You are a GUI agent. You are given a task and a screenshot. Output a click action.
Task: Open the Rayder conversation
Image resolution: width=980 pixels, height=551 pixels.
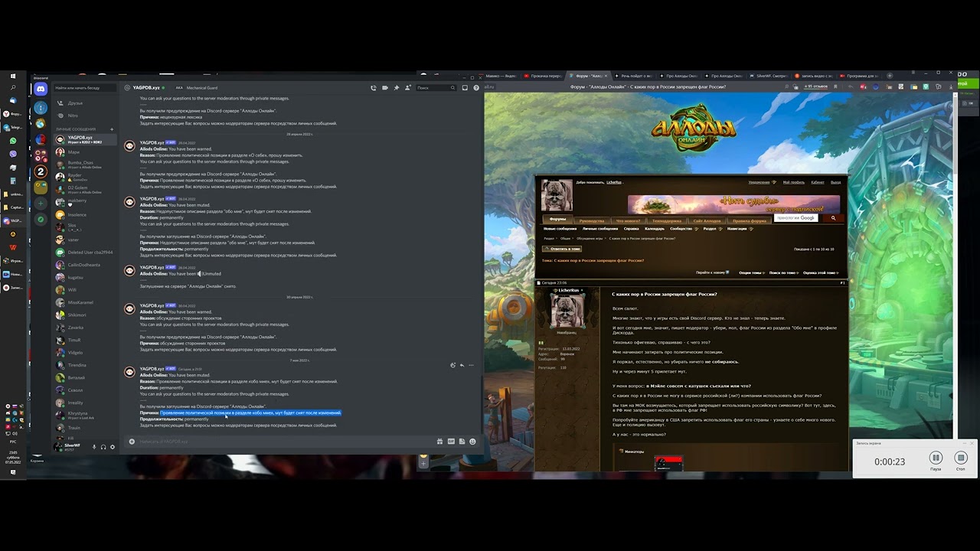(x=85, y=176)
